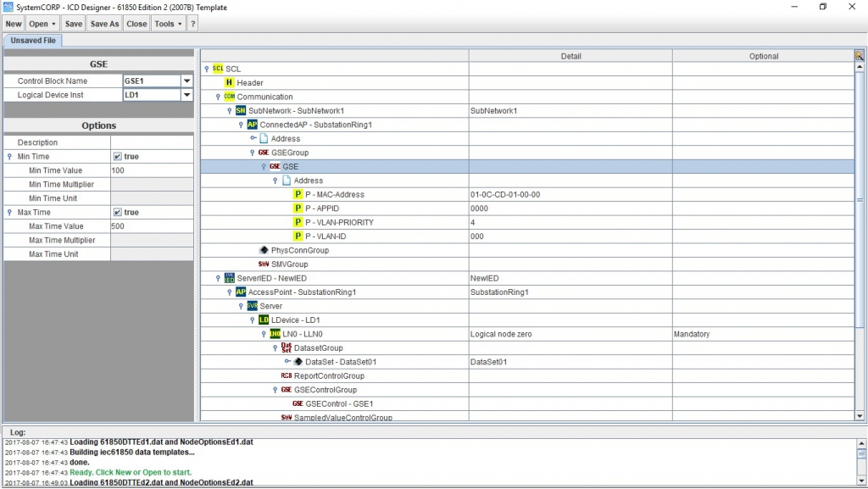Collapse the ServerIED - NewIED node
Viewport: 868px width, 489px height.
click(x=218, y=278)
